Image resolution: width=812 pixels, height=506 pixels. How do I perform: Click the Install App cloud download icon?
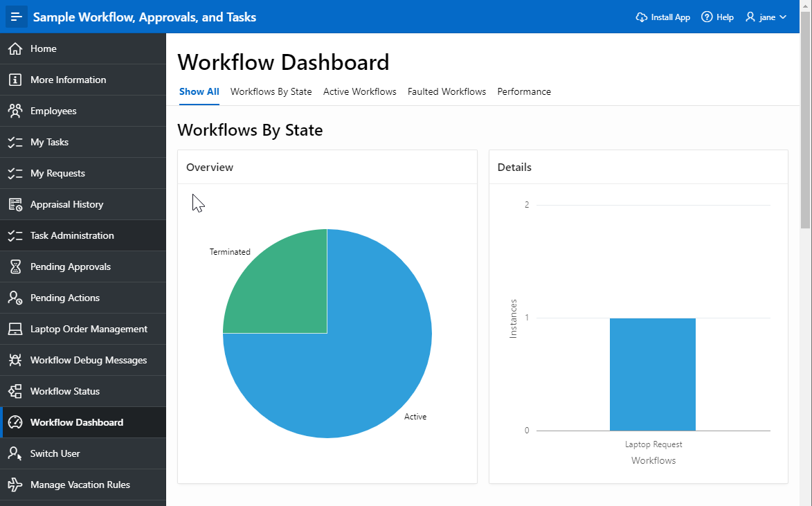(642, 17)
